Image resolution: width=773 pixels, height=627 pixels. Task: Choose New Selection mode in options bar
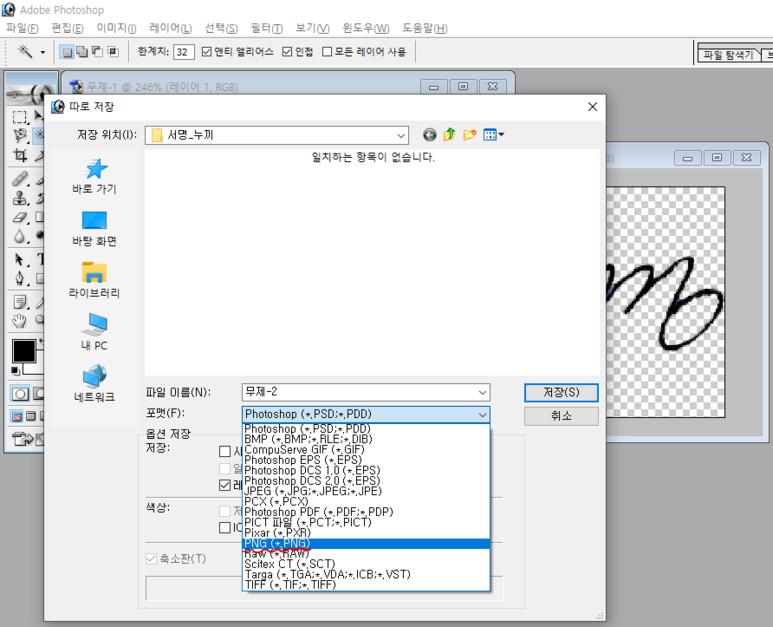pos(67,52)
